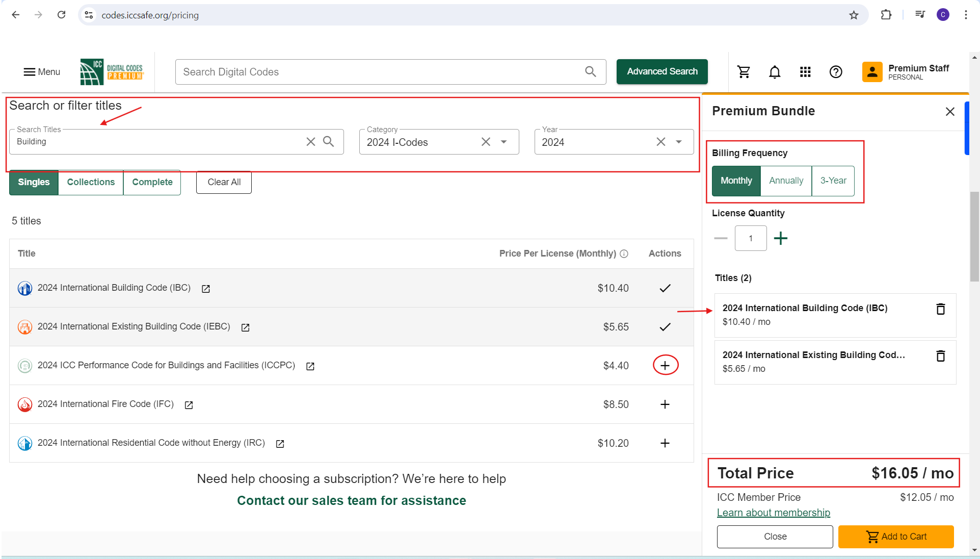Click the 5 titles count text

[x=27, y=221]
